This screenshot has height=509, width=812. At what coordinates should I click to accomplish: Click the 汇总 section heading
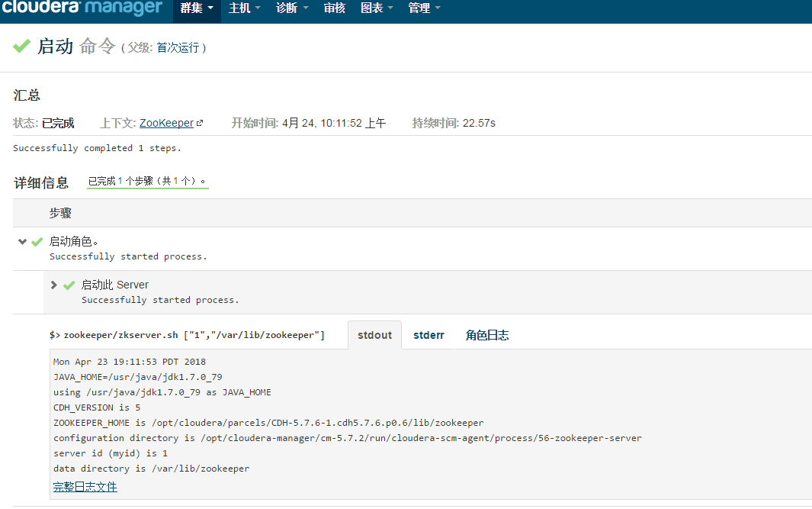point(27,95)
